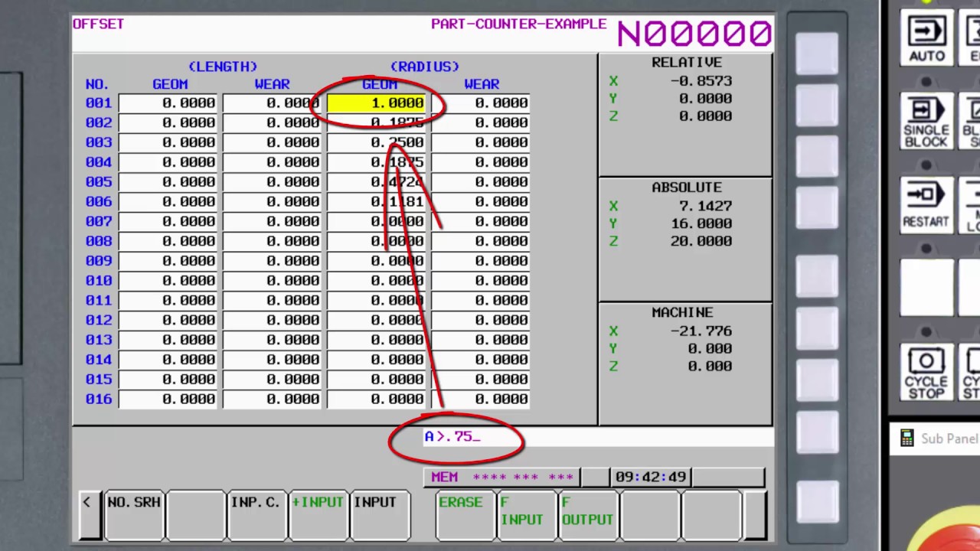980x551 pixels.
Task: Select radius GEOM cell of offset 002
Action: point(376,122)
